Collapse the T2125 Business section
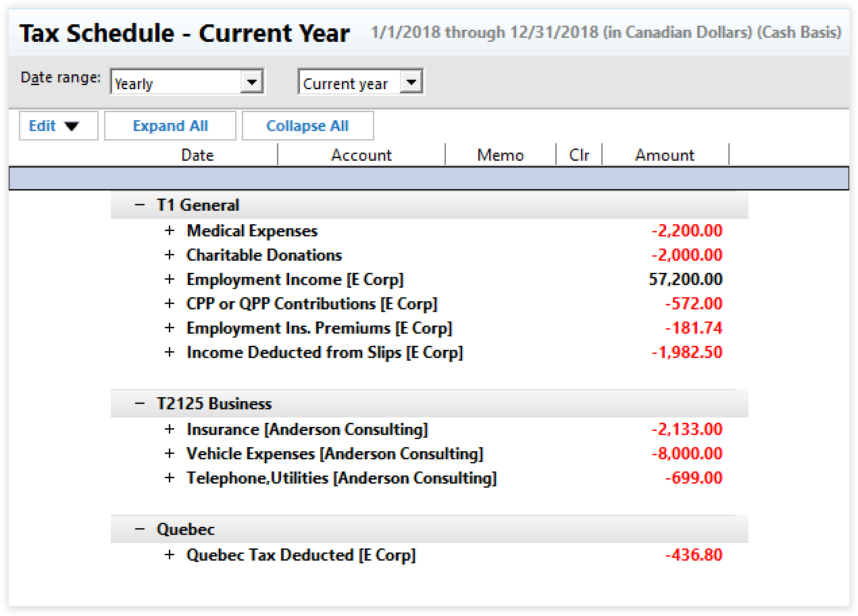Screen dimensions: 858x616 140,404
